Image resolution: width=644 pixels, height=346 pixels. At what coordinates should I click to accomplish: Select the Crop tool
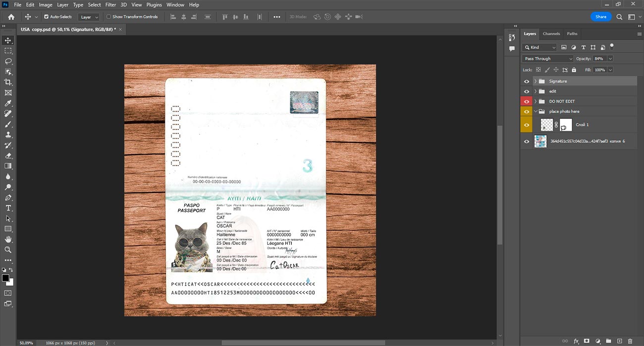tap(8, 82)
